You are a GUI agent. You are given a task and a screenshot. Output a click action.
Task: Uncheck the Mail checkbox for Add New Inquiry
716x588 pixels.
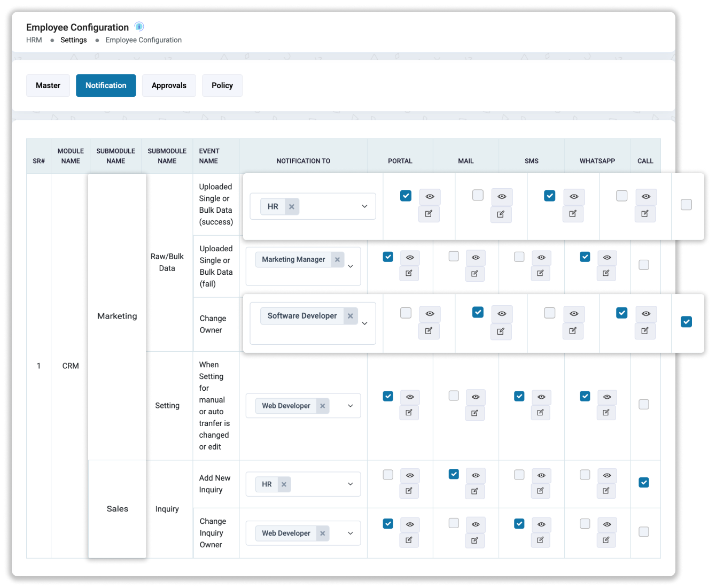pos(454,474)
